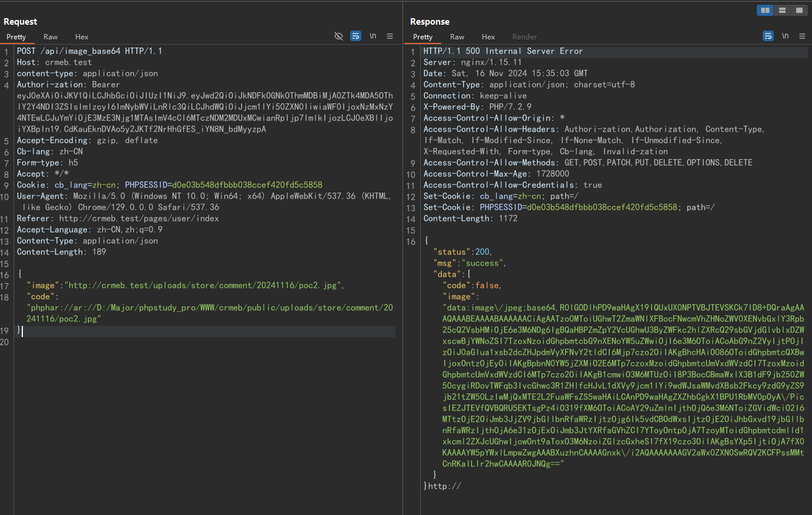Image resolution: width=812 pixels, height=515 pixels.
Task: Click the 'Content-Length: 189' request header
Action: (61, 252)
